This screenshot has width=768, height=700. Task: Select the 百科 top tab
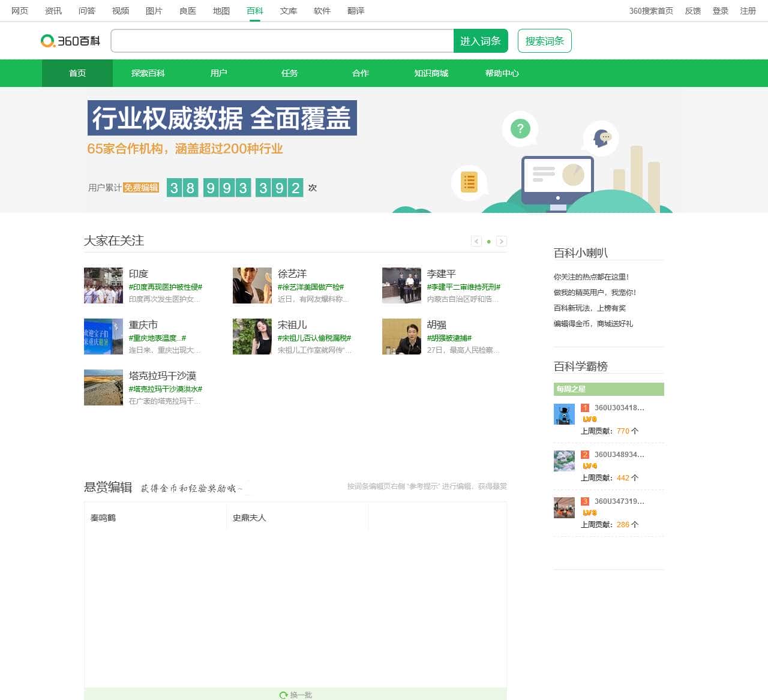pos(255,11)
